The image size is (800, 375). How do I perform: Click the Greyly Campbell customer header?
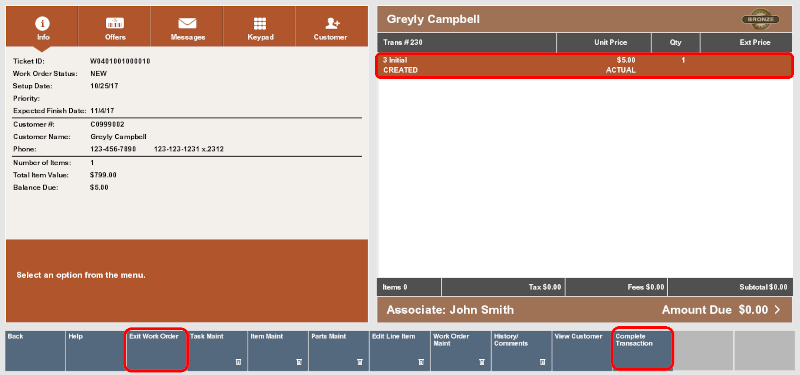coord(433,19)
